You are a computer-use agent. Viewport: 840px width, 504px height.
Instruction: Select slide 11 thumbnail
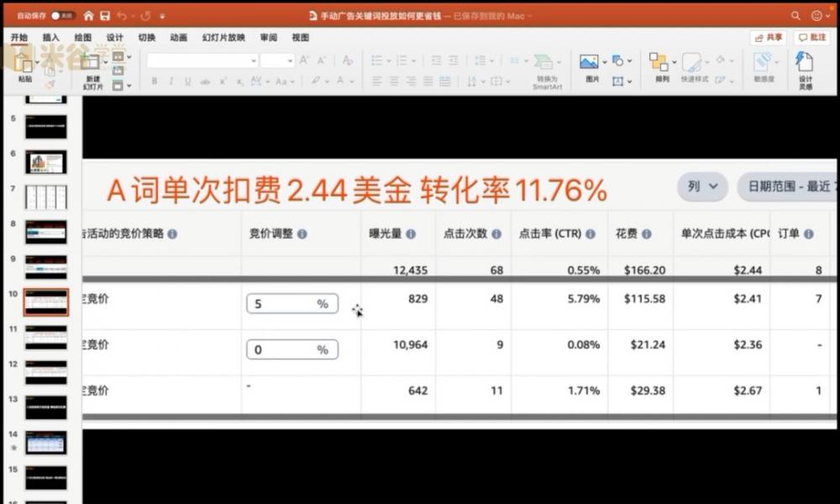pyautogui.click(x=46, y=338)
